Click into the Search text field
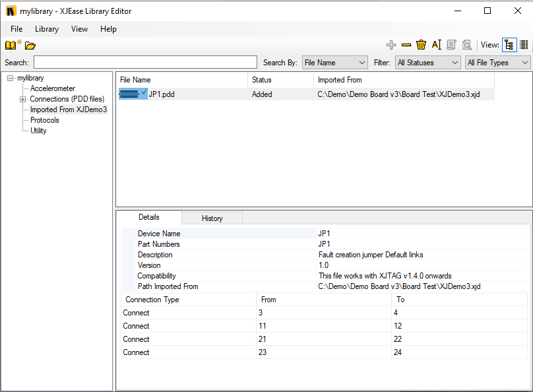533x392 pixels. pyautogui.click(x=145, y=63)
